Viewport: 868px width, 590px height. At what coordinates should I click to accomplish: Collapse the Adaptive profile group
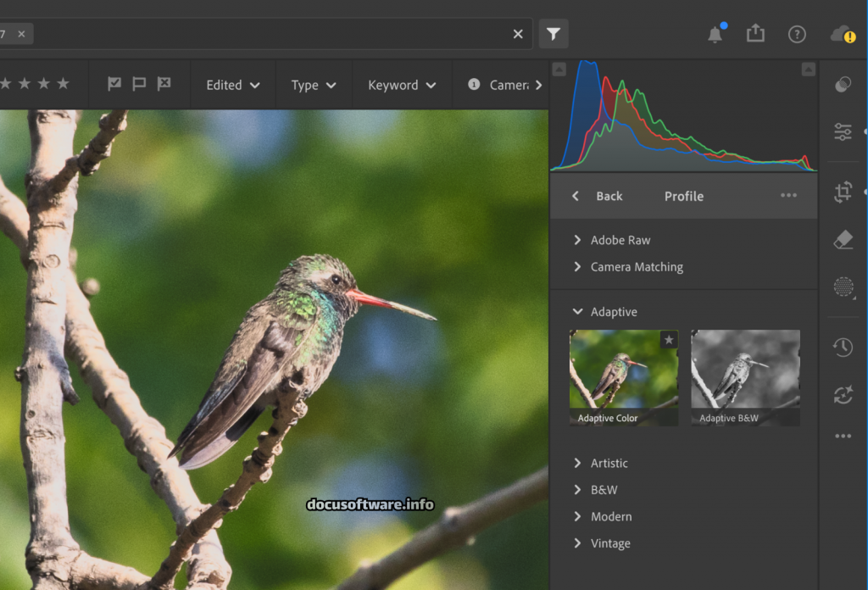[577, 312]
